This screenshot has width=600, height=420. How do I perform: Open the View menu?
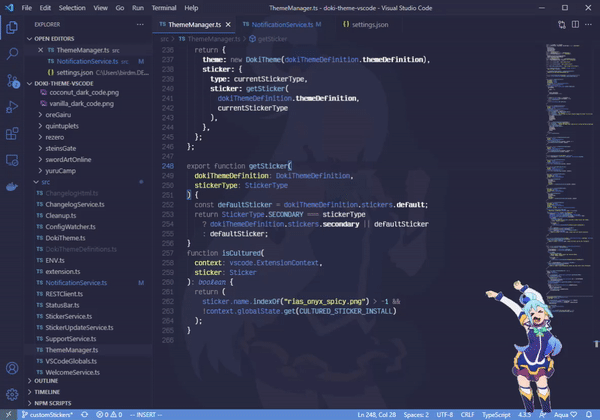100,8
